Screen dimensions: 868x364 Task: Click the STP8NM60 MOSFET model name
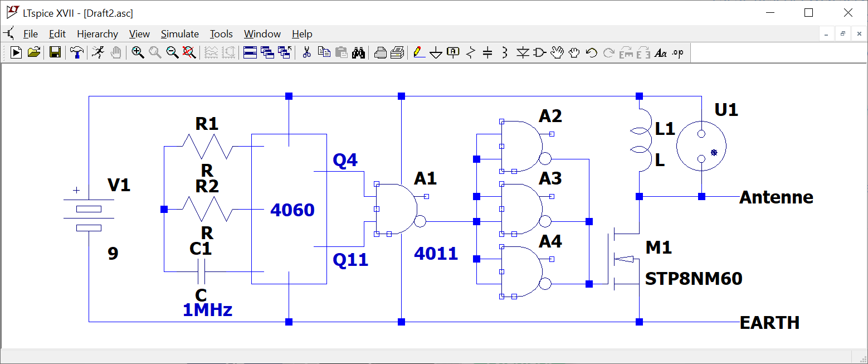[x=694, y=279]
